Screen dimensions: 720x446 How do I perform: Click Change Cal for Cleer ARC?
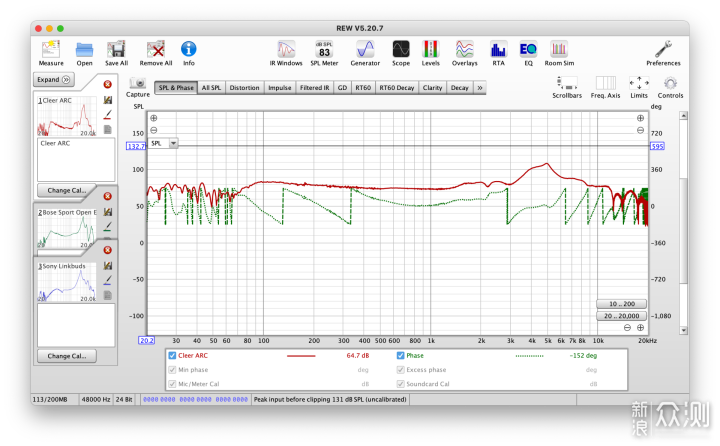(x=67, y=190)
